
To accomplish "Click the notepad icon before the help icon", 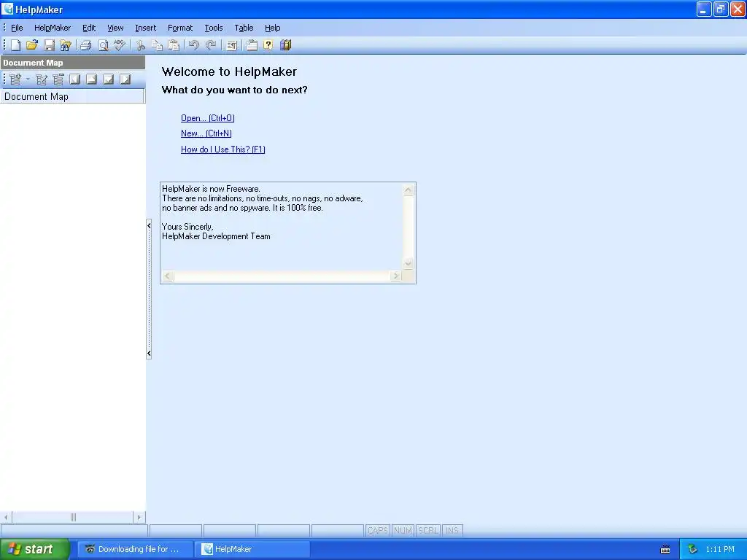I will pyautogui.click(x=252, y=45).
